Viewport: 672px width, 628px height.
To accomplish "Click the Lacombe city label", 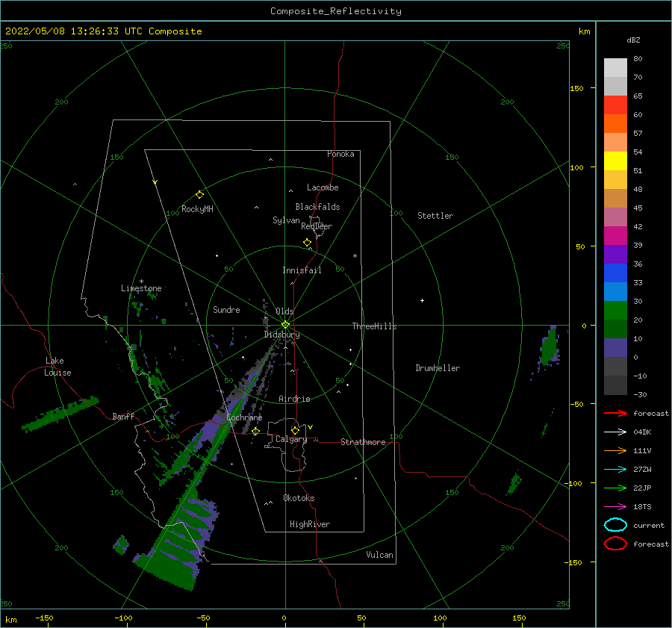I will click(323, 187).
